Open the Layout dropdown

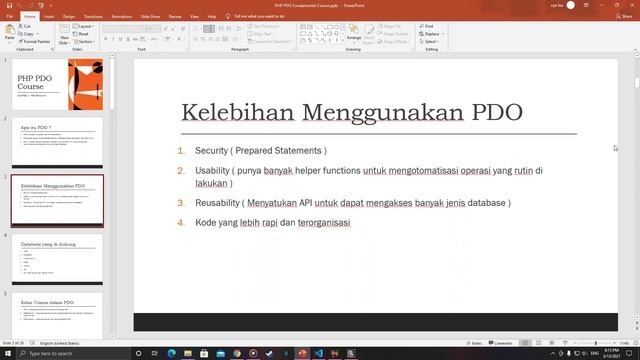(x=83, y=26)
